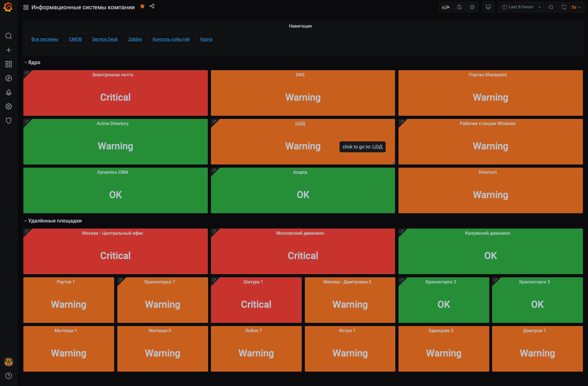
Task: Click the Навигация panel title
Action: [300, 26]
